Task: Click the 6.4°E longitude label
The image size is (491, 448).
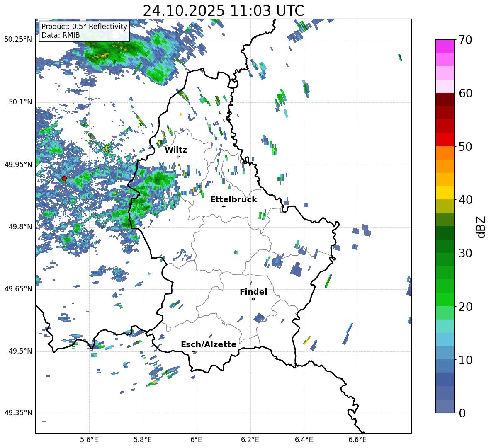Action: coord(304,440)
